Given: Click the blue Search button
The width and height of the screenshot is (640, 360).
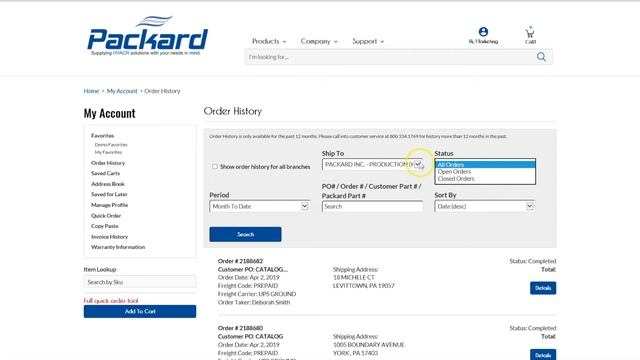Looking at the screenshot, I should point(245,234).
